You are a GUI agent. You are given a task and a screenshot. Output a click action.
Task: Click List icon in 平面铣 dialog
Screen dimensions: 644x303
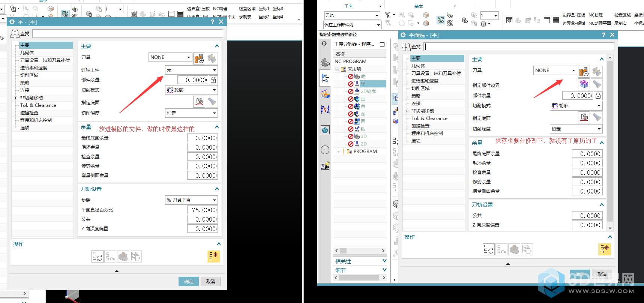tap(527, 249)
